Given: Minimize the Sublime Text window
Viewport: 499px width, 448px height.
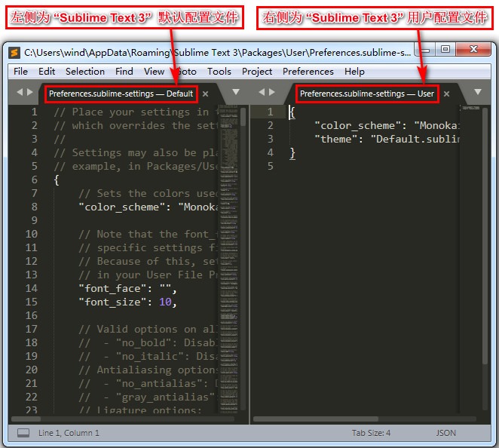Looking at the screenshot, I should [425, 49].
